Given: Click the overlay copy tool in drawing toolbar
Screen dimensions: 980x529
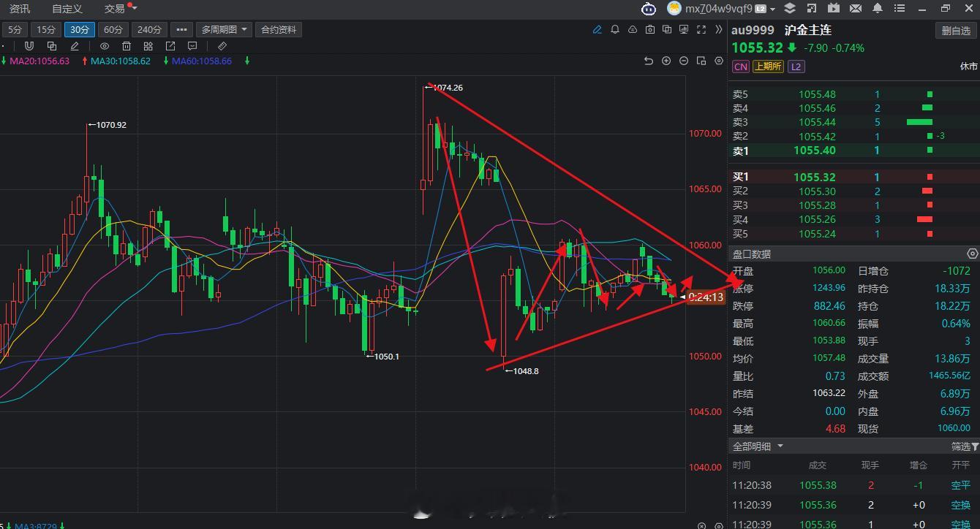Looking at the screenshot, I should coord(51,46).
